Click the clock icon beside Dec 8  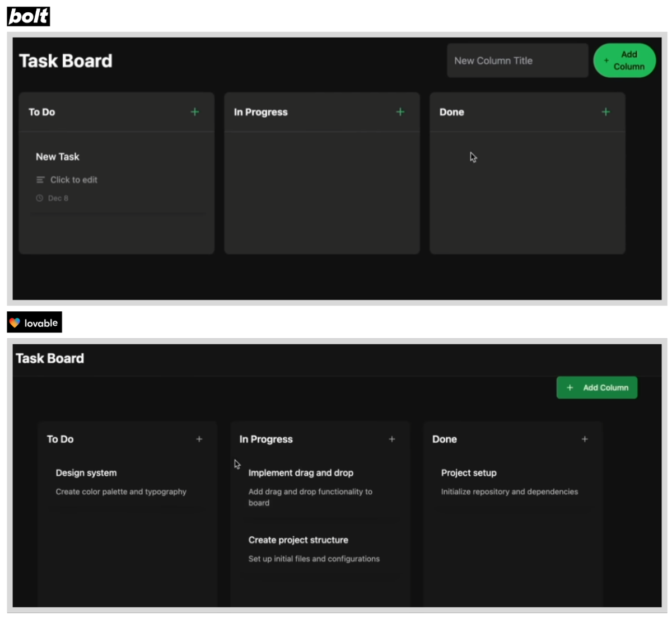click(x=40, y=198)
